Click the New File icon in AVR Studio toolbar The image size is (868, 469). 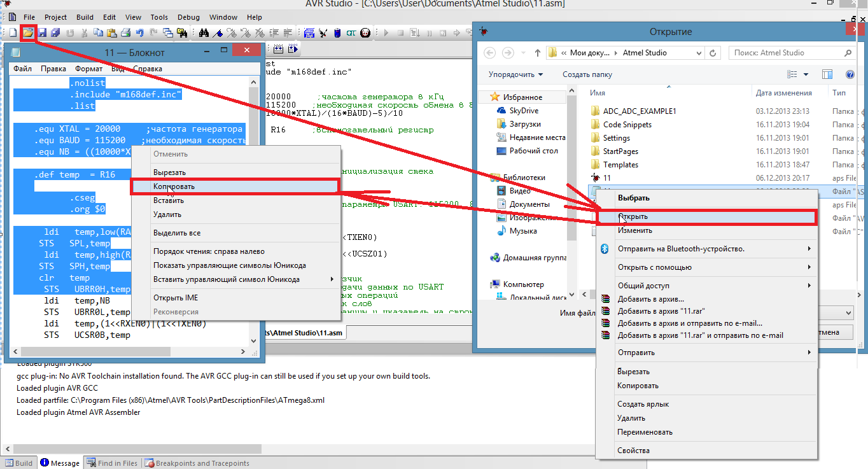[x=13, y=32]
